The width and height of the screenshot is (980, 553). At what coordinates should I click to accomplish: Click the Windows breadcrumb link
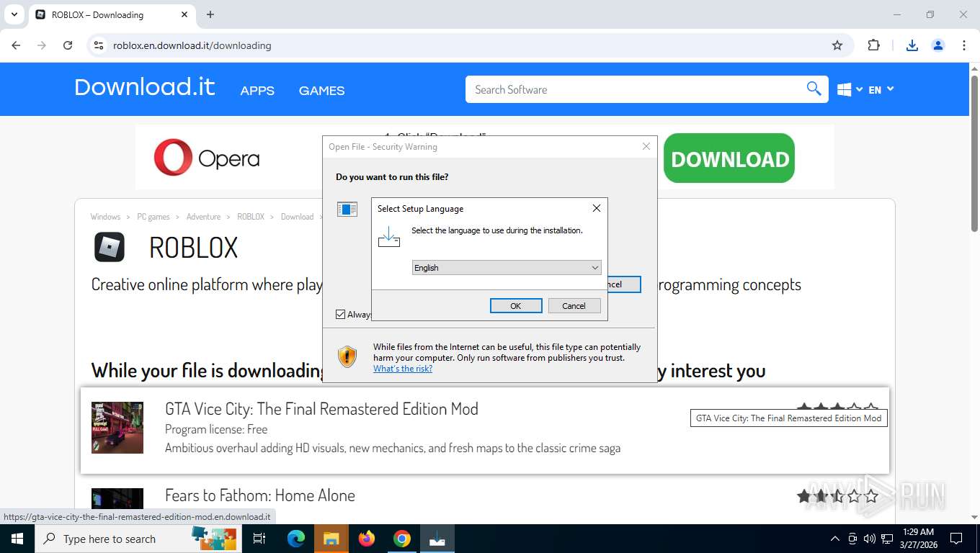[x=105, y=217]
